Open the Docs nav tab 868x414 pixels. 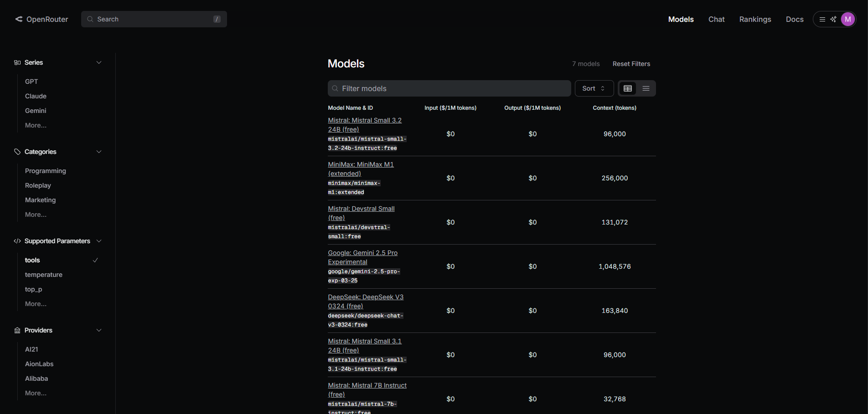[795, 19]
